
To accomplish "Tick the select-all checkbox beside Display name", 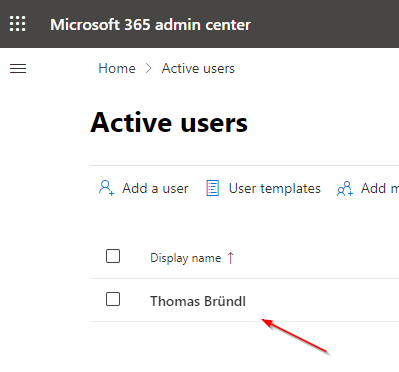I will click(x=113, y=256).
